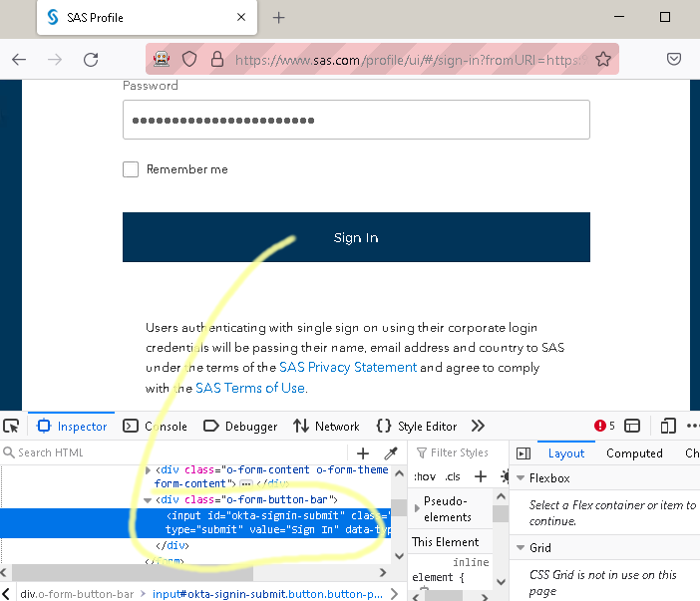This screenshot has height=601, width=700.
Task: Open the Pocket save icon
Action: click(674, 59)
